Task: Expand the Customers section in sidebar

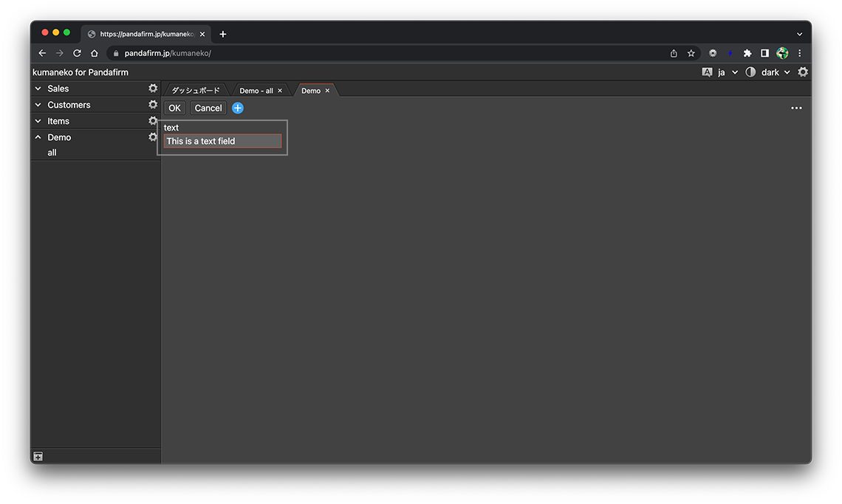Action: (x=38, y=105)
